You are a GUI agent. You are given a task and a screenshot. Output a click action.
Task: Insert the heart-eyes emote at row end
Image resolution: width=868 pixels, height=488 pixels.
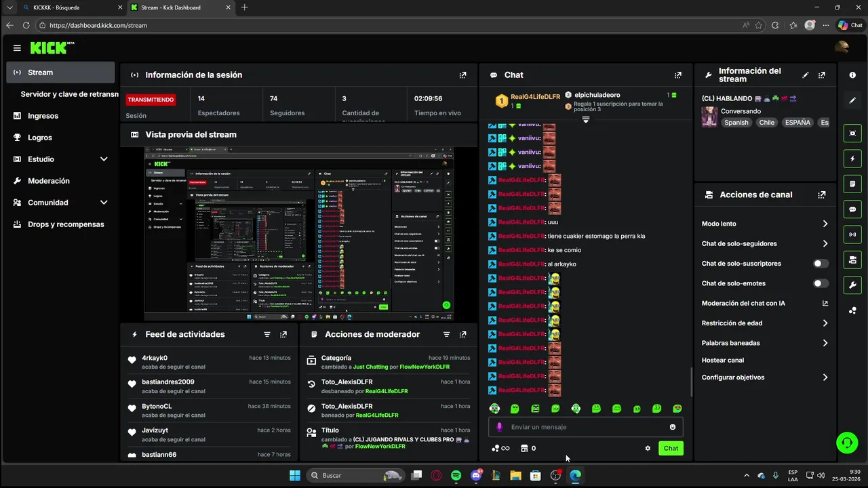(677, 409)
